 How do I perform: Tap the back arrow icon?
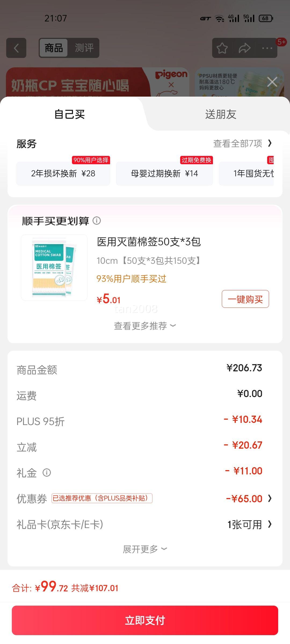click(x=16, y=48)
